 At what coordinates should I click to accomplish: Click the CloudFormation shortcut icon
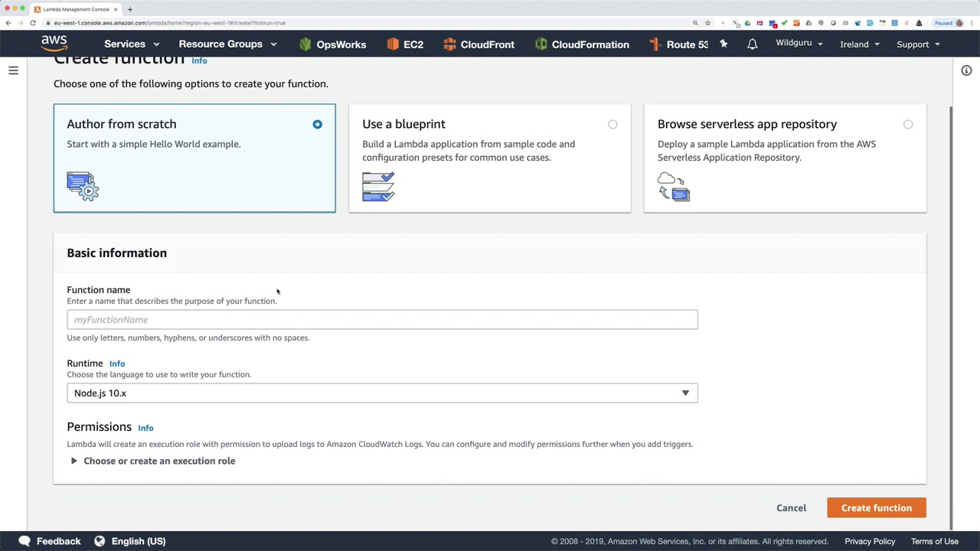(541, 44)
